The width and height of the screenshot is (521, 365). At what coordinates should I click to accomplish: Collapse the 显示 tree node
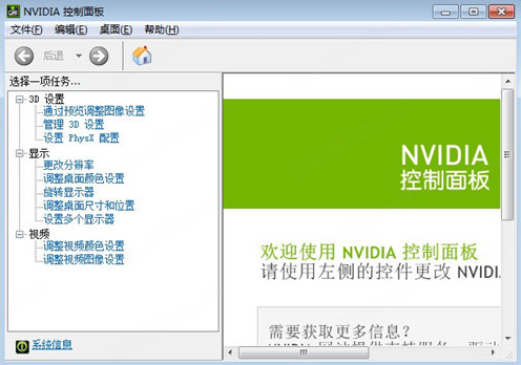click(20, 153)
